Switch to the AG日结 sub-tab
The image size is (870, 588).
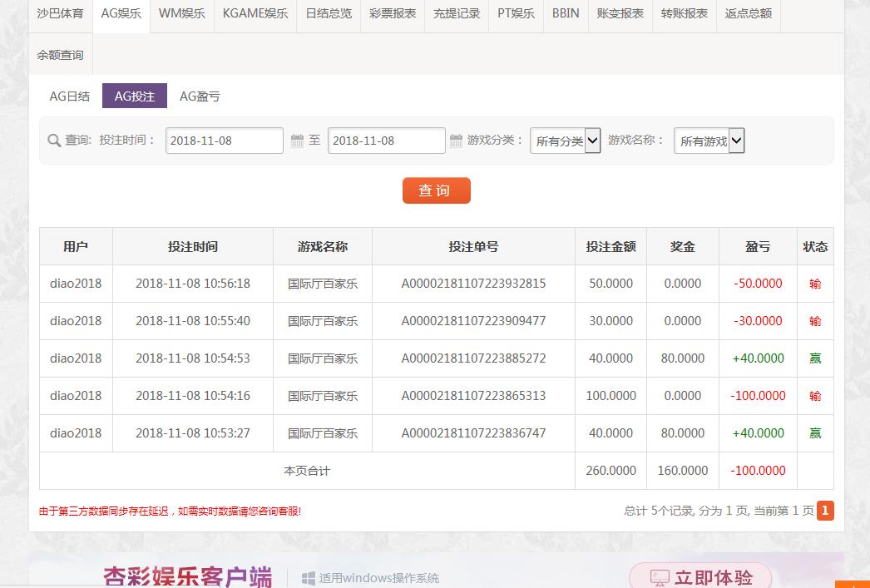coord(69,96)
